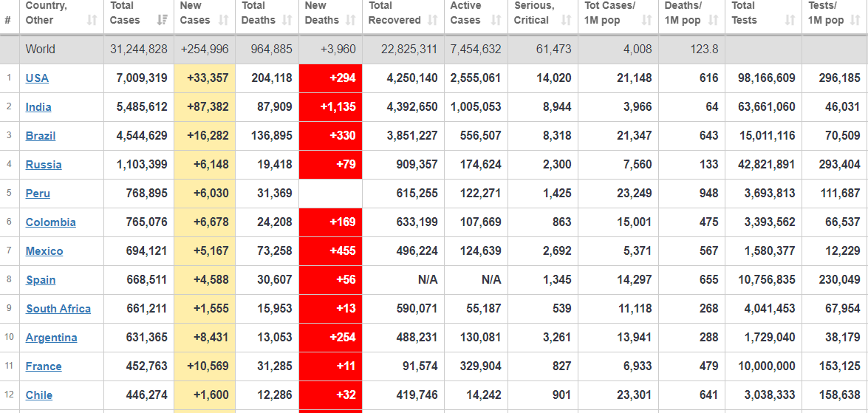Open the Argentina country link
868x413 pixels.
[52, 337]
